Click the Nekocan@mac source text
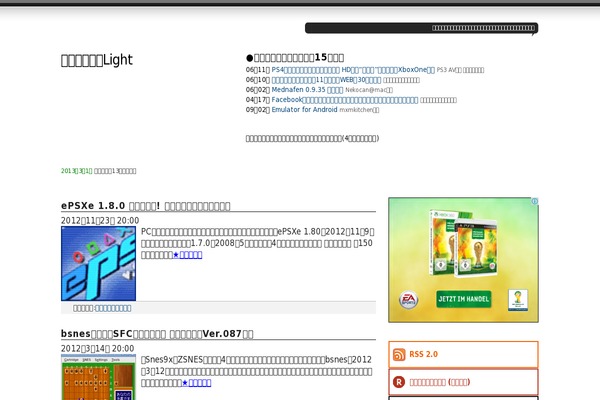 point(369,90)
